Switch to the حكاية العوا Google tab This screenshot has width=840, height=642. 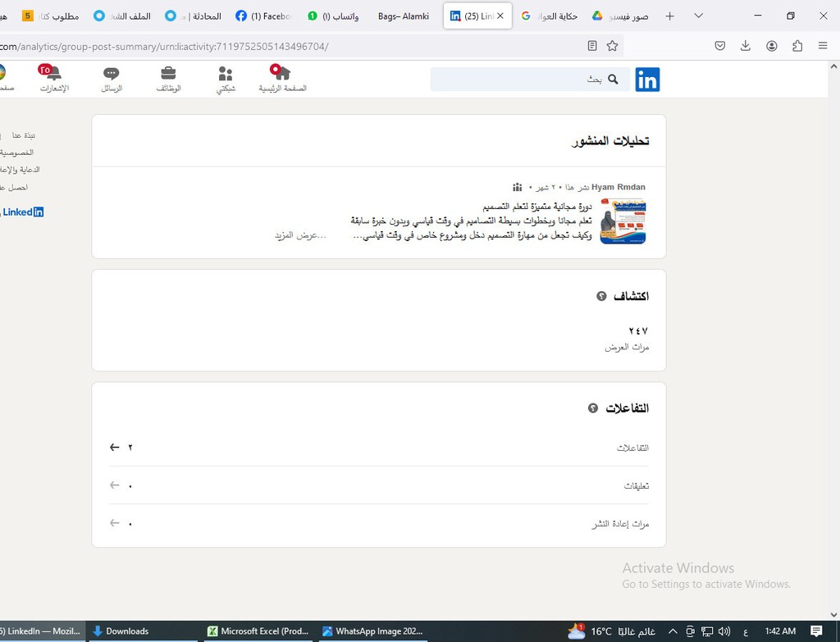click(x=549, y=16)
